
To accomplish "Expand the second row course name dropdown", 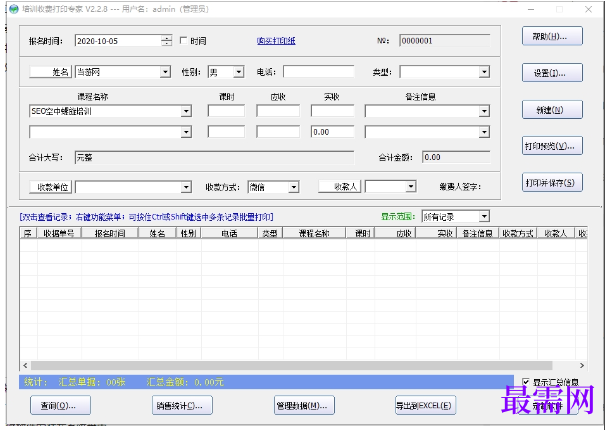I will tap(186, 132).
